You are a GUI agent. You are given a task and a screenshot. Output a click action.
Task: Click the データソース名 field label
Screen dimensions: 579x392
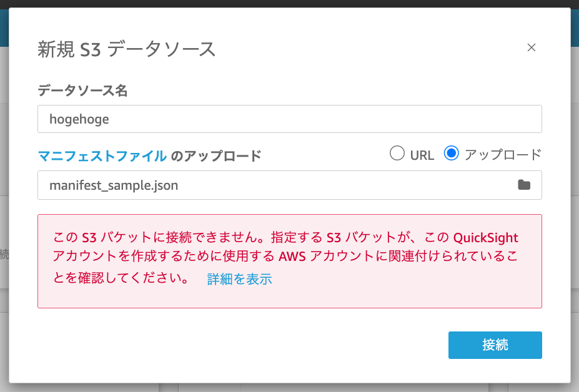[82, 91]
